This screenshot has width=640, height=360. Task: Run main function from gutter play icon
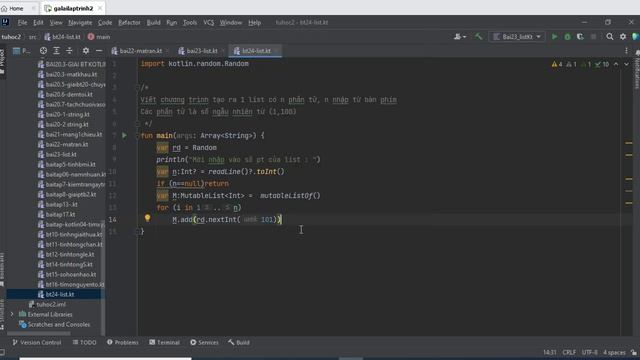[124, 136]
